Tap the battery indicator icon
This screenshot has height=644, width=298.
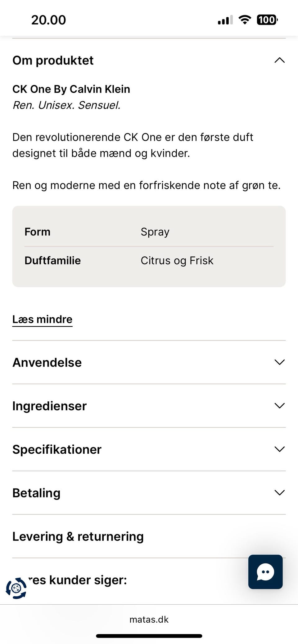point(267,20)
